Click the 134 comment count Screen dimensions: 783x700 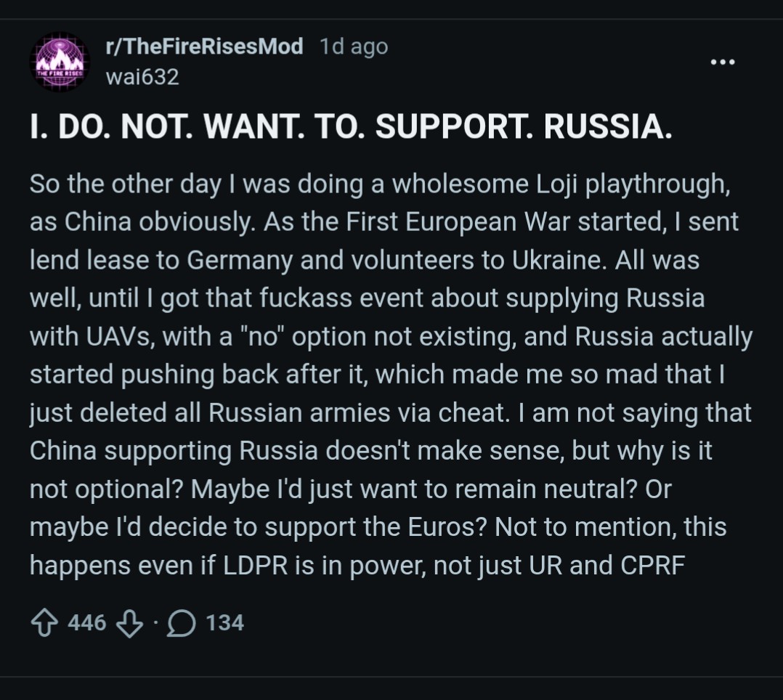coord(224,623)
